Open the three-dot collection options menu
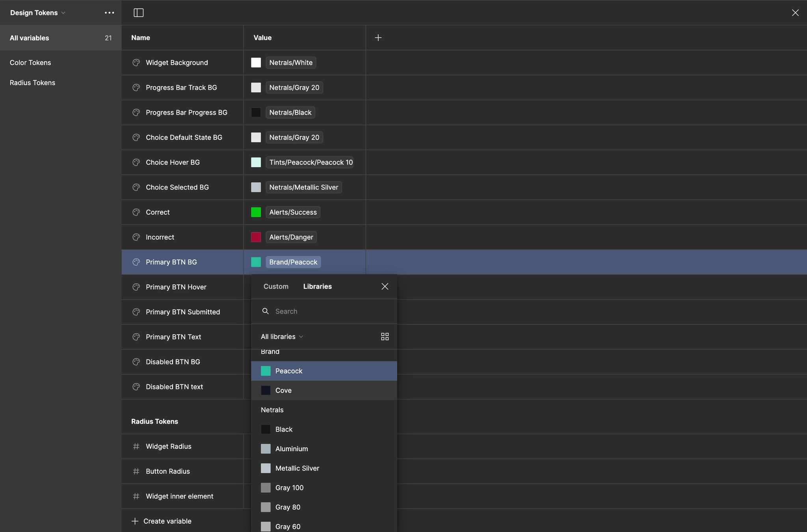 (109, 13)
